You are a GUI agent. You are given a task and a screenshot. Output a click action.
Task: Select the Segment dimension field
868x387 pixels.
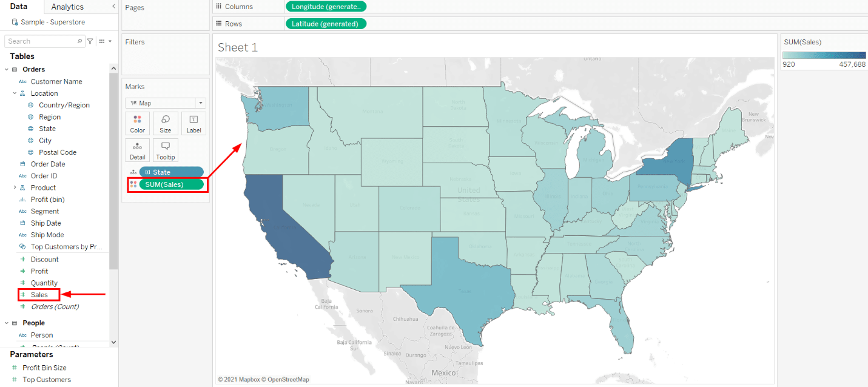pos(45,211)
